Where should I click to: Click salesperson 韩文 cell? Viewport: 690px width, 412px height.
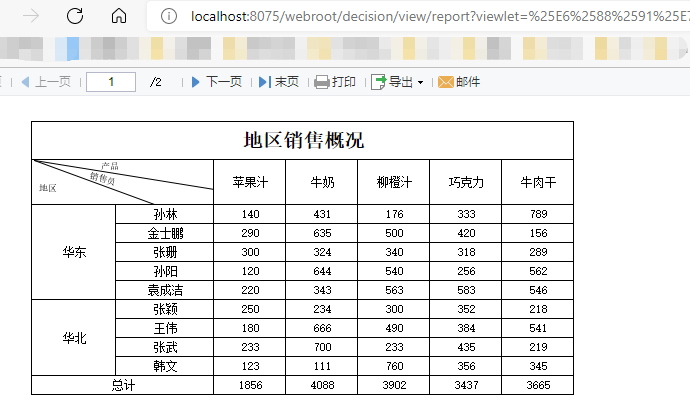(165, 366)
